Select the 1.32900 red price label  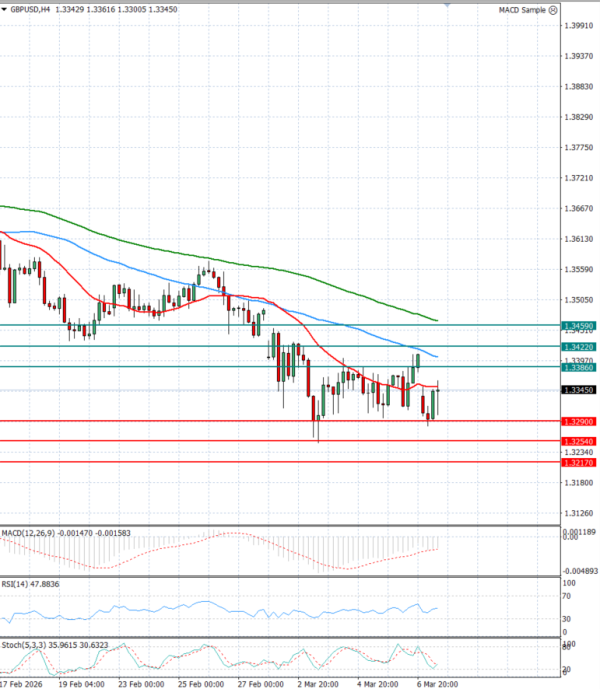point(579,422)
